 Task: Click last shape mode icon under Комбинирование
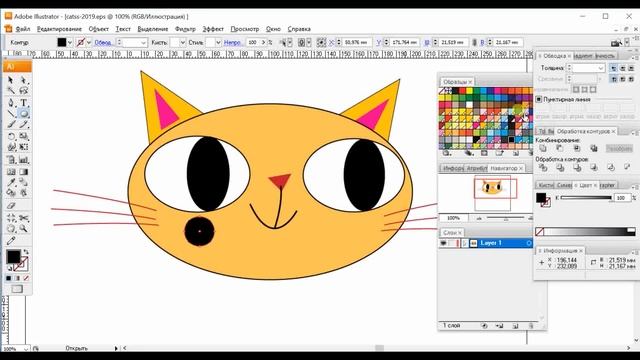point(593,149)
